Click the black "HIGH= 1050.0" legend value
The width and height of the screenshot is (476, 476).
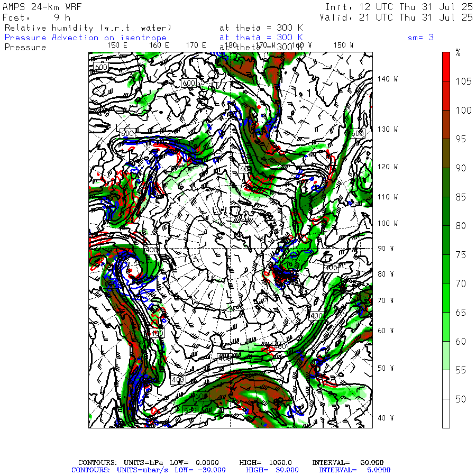pyautogui.click(x=266, y=463)
